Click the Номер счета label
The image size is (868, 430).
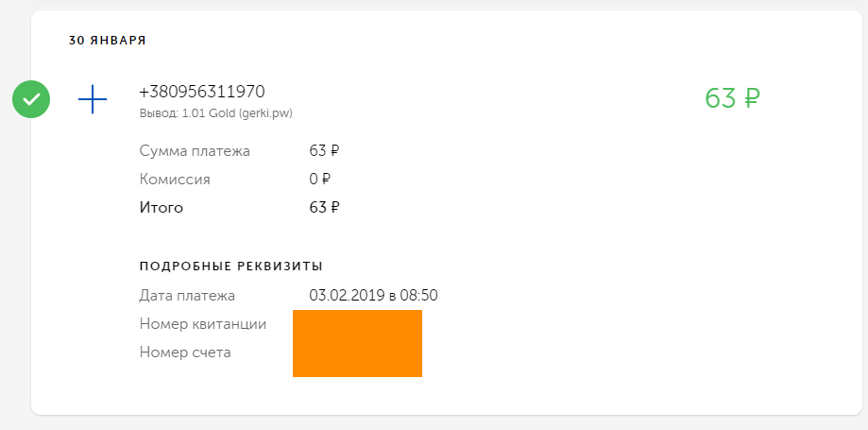[x=185, y=353]
